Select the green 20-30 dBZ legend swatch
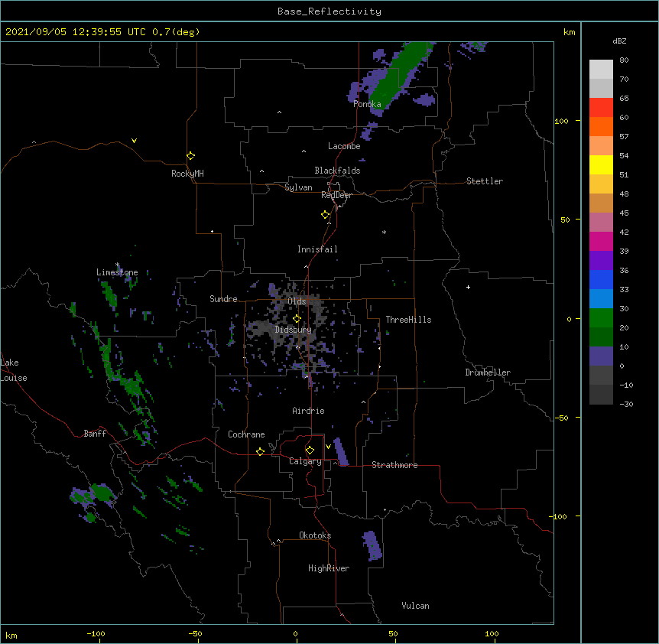659x644 pixels. pos(601,318)
